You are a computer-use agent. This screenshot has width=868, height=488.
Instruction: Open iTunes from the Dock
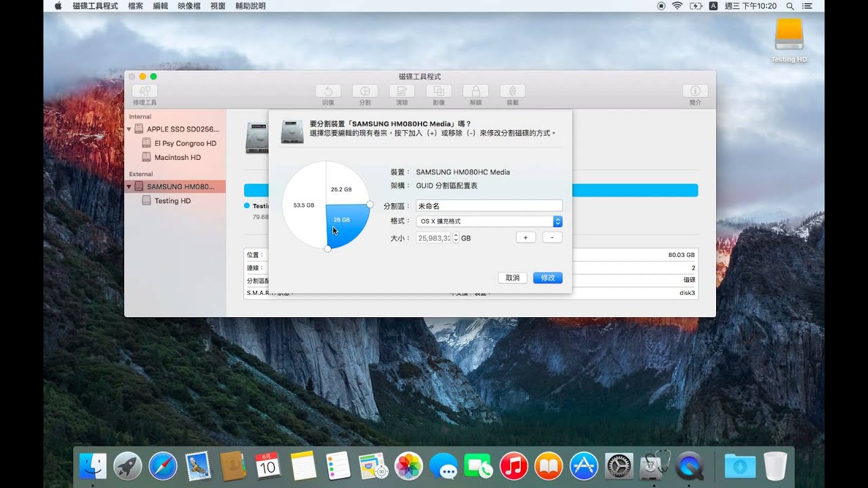point(514,466)
